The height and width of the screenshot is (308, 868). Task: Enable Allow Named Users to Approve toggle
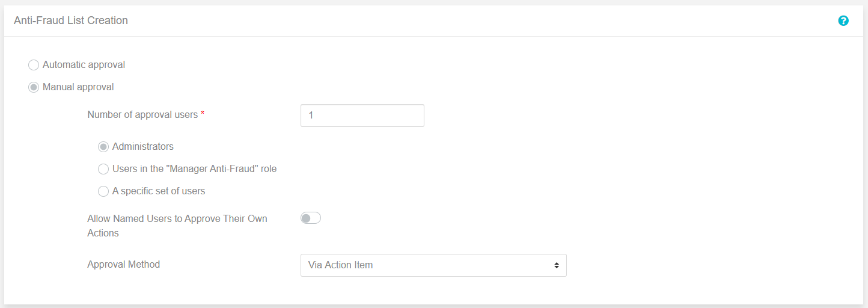(311, 218)
